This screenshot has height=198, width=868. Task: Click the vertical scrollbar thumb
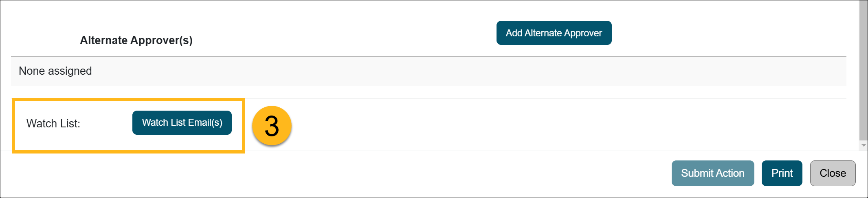pyautogui.click(x=863, y=69)
